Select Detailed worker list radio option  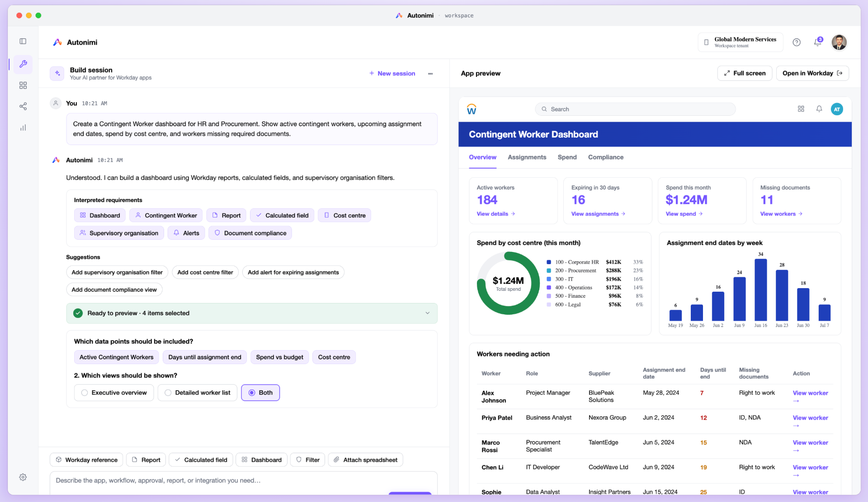click(198, 393)
